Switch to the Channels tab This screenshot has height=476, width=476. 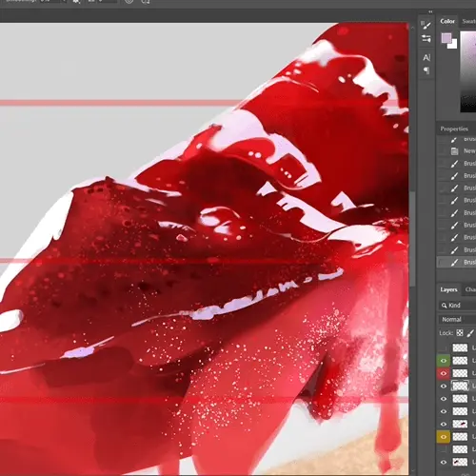tap(470, 289)
